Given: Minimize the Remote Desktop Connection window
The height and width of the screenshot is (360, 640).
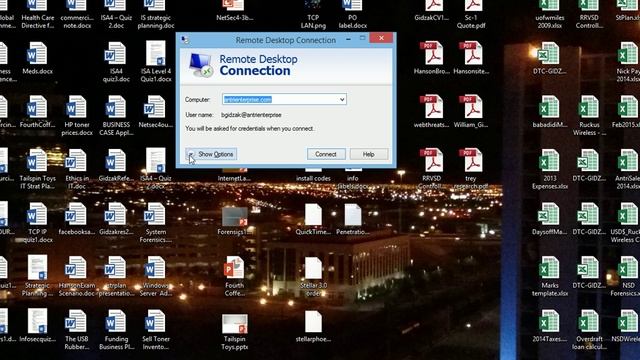Looking at the screenshot, I should (348, 39).
